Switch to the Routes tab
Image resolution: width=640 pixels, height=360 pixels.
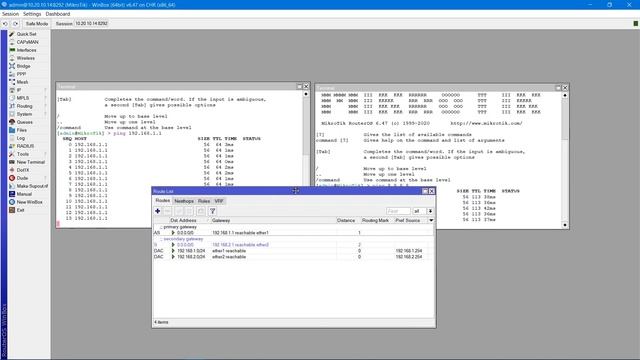pyautogui.click(x=162, y=200)
